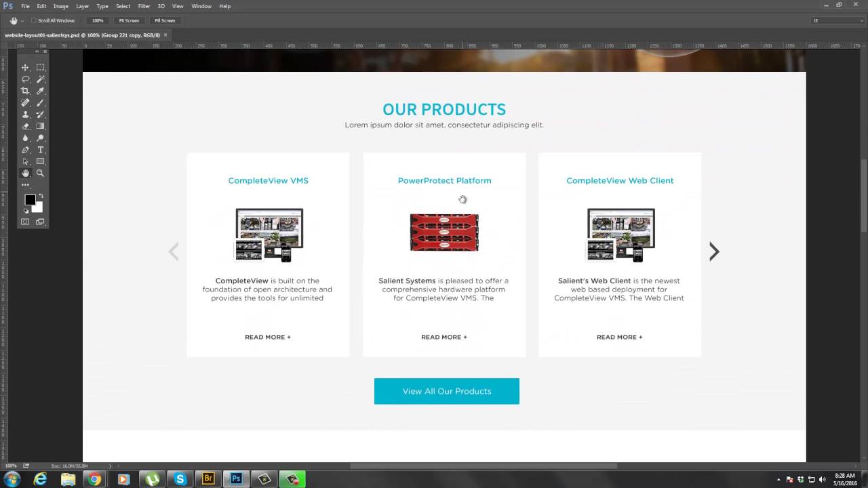Select the Rectangular Marquee tool
The height and width of the screenshot is (488, 868).
40,68
